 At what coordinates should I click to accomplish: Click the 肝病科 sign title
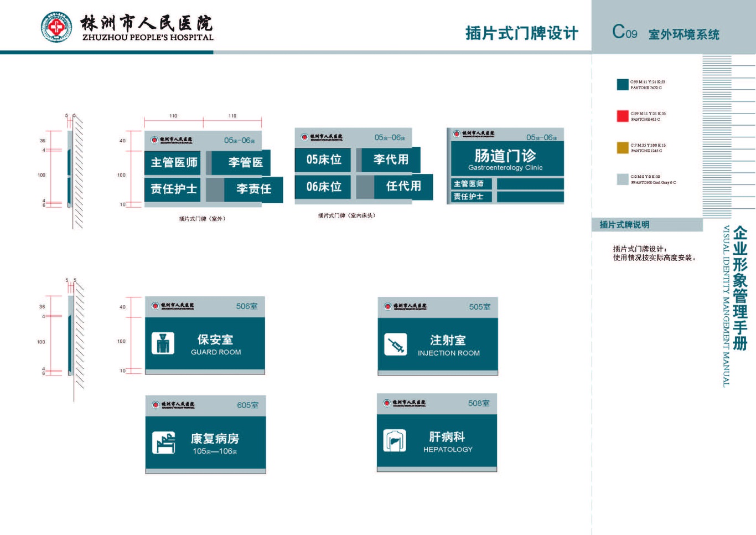click(447, 437)
